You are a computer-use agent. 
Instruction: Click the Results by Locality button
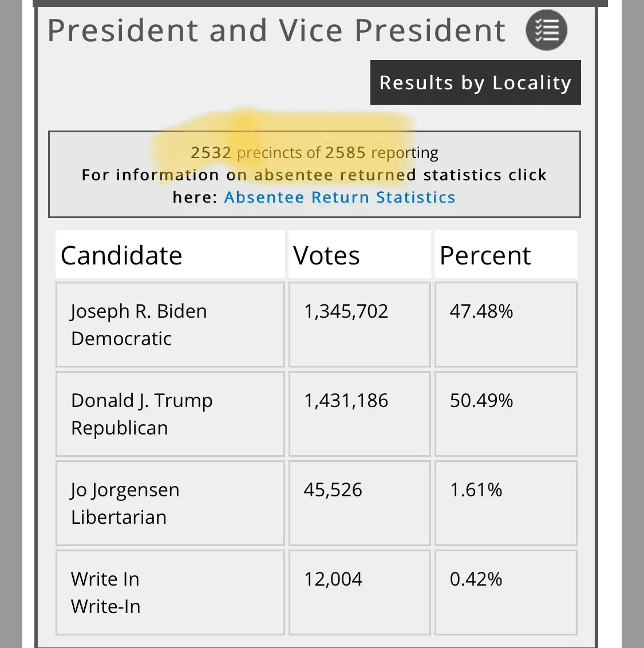[475, 83]
